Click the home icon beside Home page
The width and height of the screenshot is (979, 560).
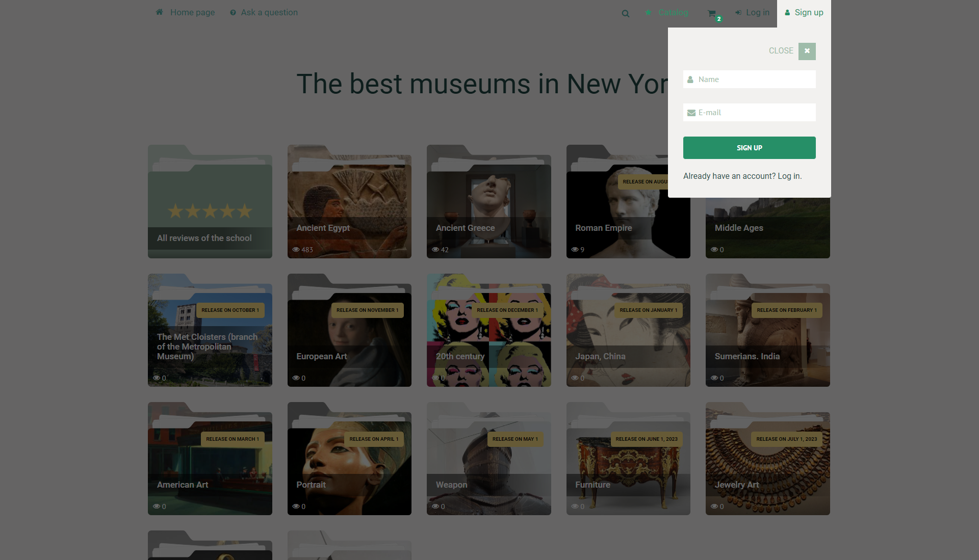click(x=160, y=12)
